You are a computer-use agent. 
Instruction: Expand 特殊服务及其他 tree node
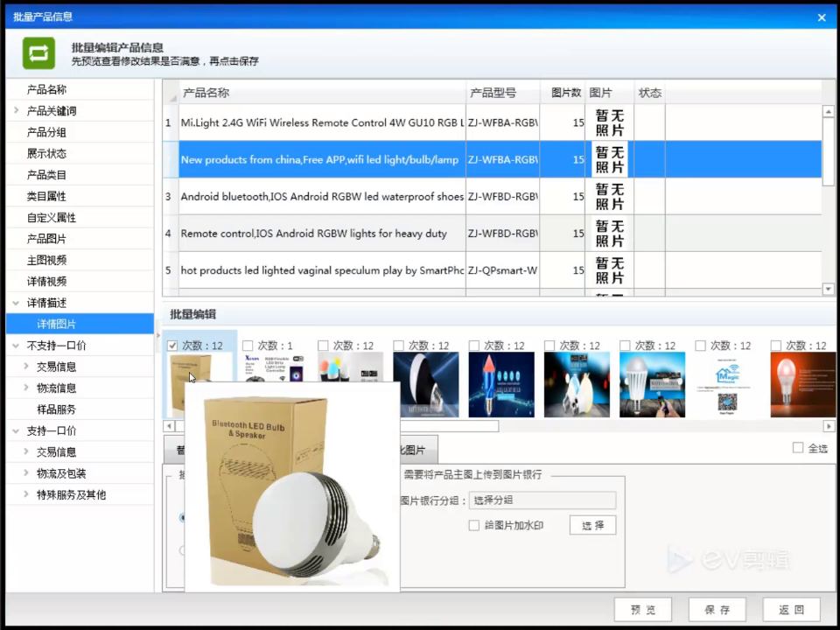point(25,494)
